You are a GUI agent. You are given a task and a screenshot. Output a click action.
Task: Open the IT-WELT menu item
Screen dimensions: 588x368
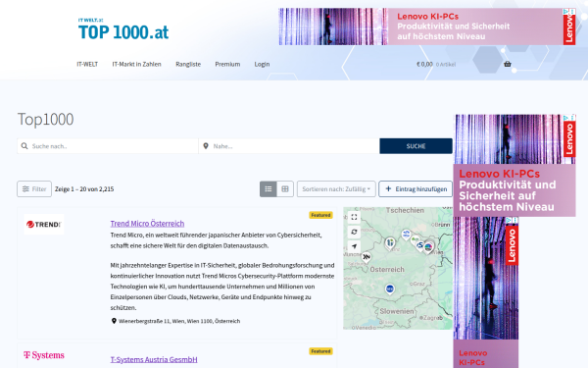point(87,64)
